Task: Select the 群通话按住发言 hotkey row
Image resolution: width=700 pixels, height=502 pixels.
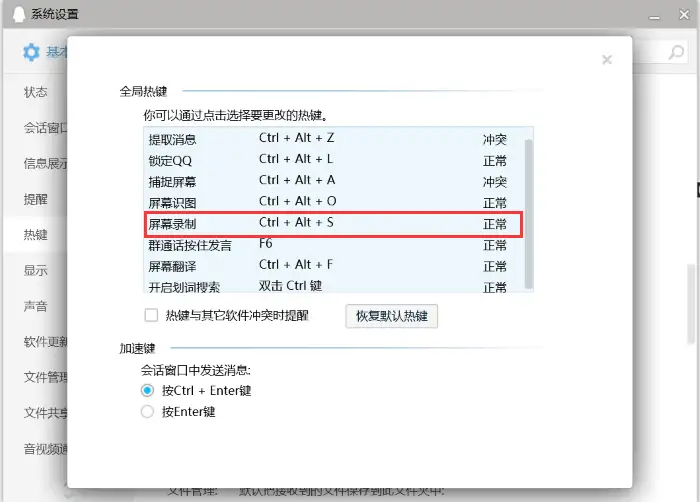Action: 333,245
